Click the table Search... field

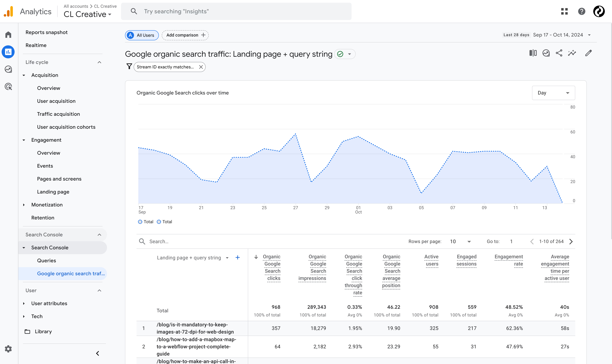click(270, 242)
